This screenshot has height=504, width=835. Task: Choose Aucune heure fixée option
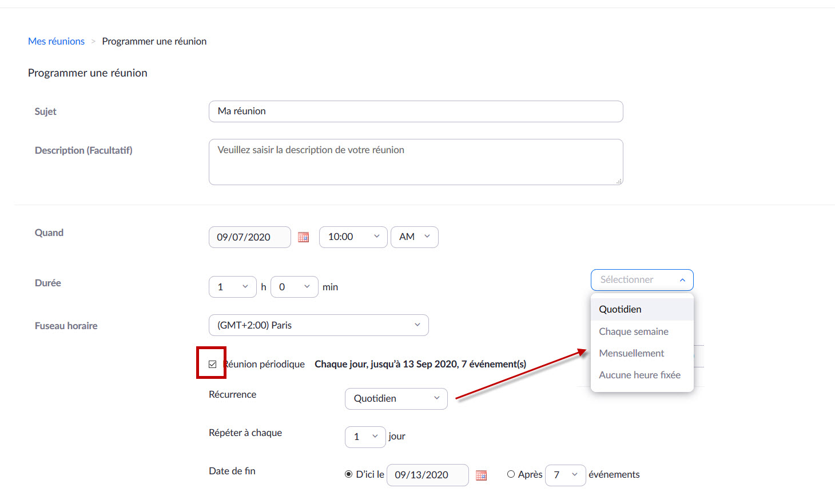pyautogui.click(x=642, y=375)
